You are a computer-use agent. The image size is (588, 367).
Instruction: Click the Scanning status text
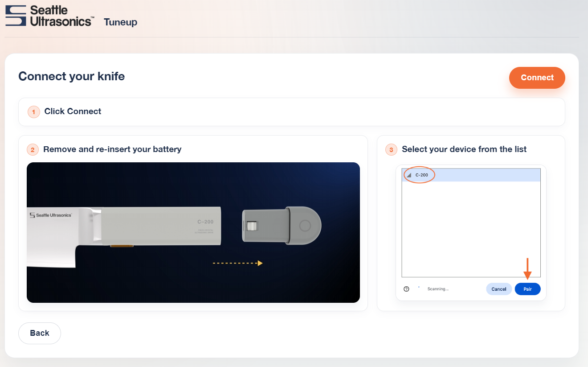[437, 289]
